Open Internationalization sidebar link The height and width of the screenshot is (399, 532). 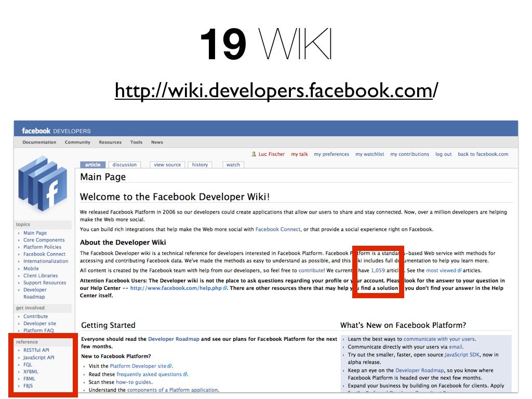point(46,261)
